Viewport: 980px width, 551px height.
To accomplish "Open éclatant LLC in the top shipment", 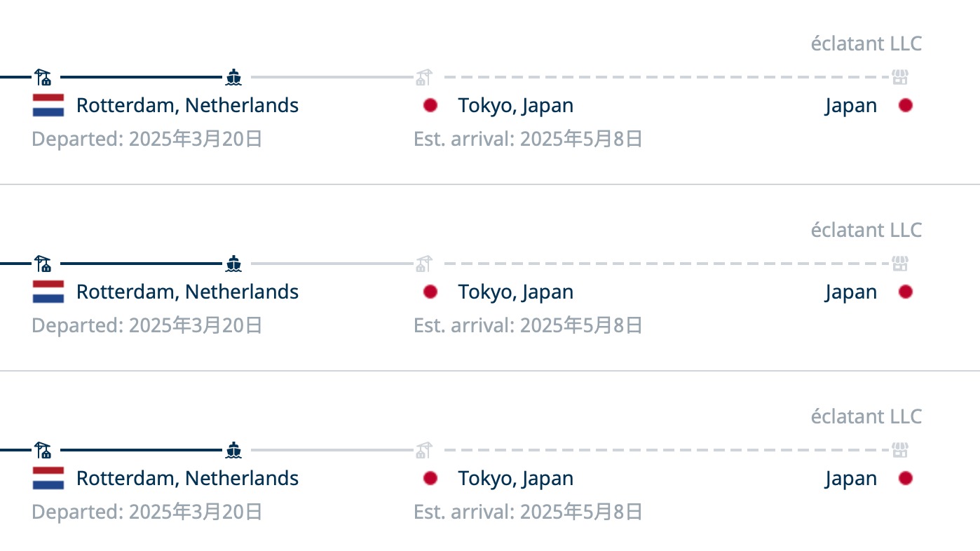I will pos(866,43).
